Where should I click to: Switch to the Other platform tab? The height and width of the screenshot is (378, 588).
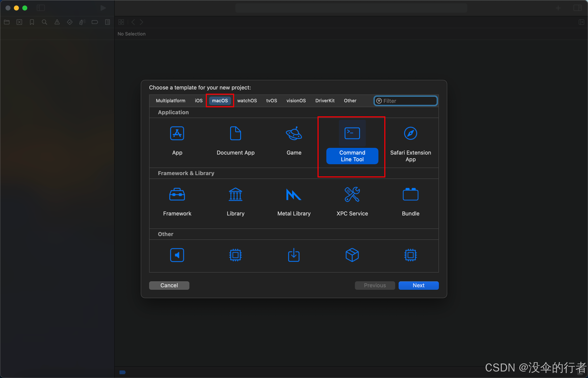(350, 101)
